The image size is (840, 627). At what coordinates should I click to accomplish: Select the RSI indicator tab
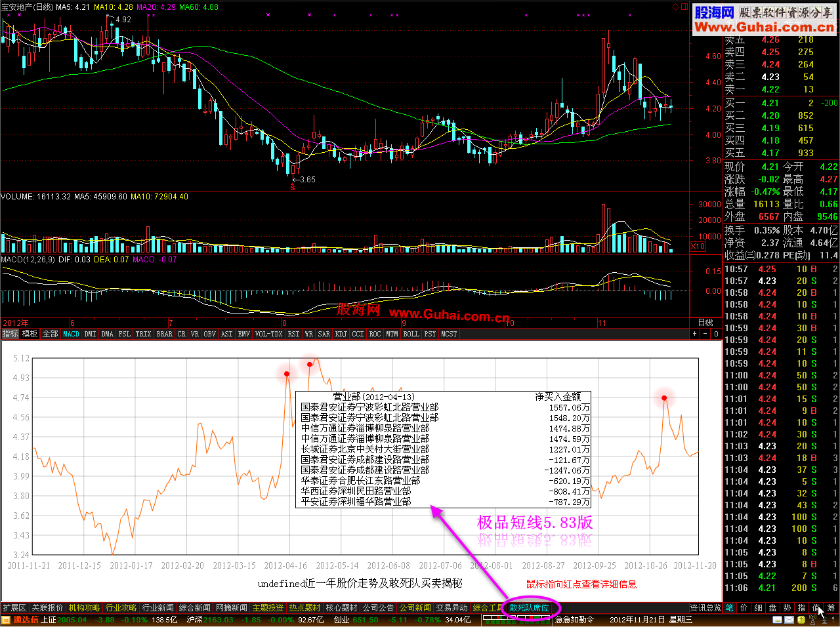(x=293, y=334)
